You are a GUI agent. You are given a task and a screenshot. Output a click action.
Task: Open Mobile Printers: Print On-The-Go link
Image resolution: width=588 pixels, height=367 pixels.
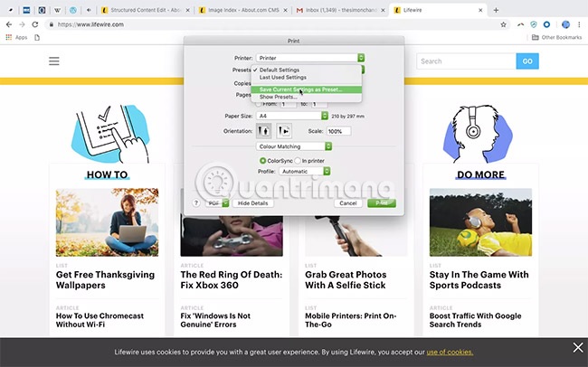(x=351, y=320)
